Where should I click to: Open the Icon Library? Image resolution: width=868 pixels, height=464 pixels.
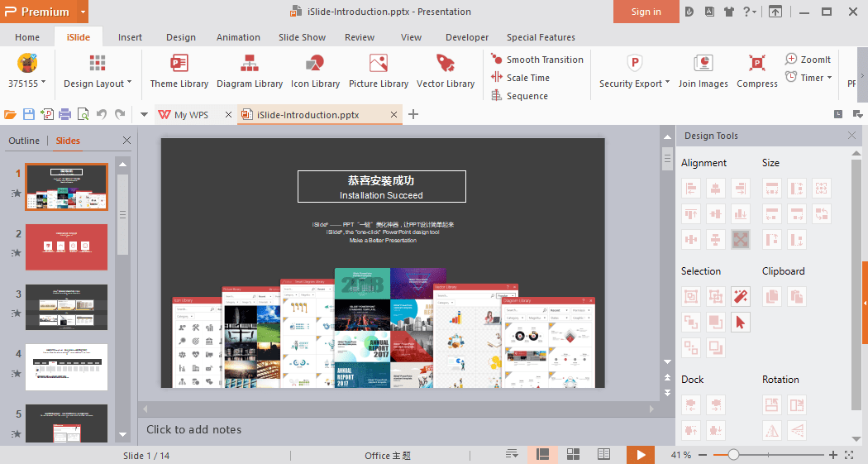pyautogui.click(x=315, y=71)
